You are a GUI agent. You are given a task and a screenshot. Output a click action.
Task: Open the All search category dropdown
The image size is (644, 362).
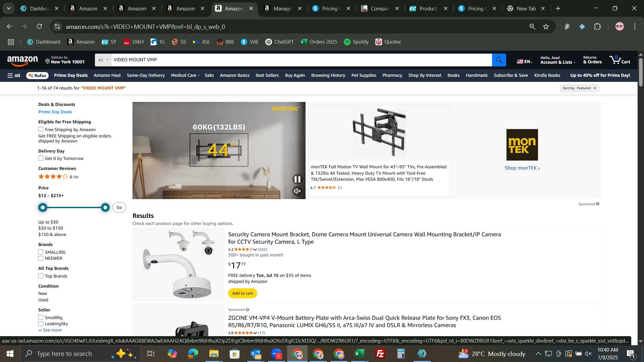pos(103,60)
